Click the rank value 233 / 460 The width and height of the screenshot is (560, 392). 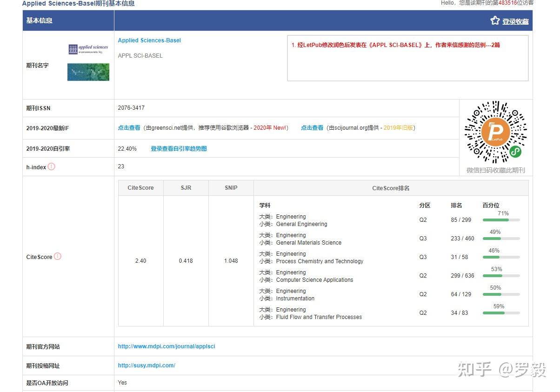(462, 239)
